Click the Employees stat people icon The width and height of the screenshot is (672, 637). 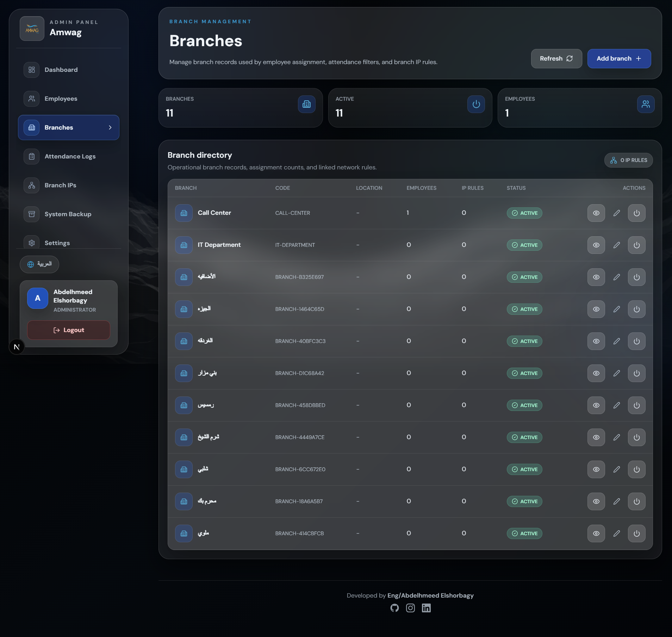[x=646, y=104]
